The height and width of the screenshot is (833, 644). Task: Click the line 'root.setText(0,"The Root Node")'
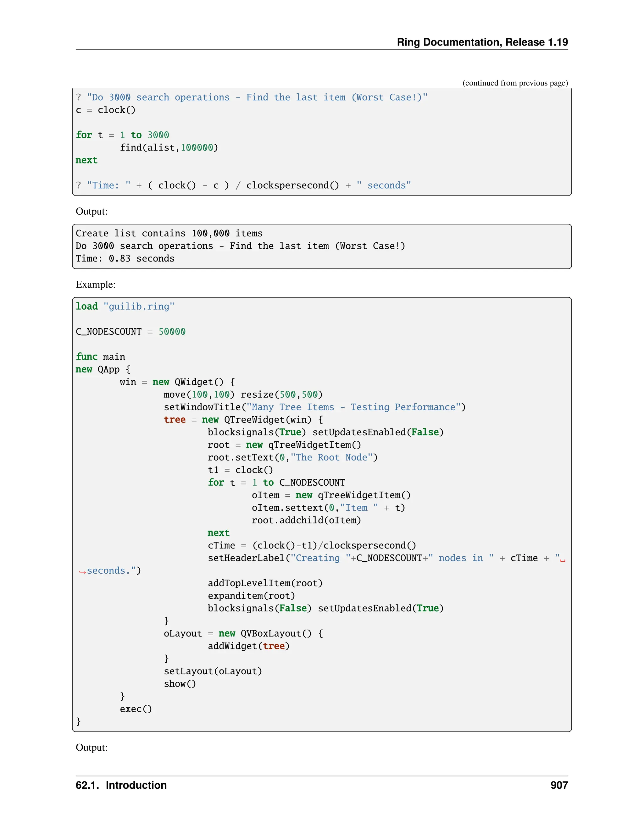click(293, 457)
